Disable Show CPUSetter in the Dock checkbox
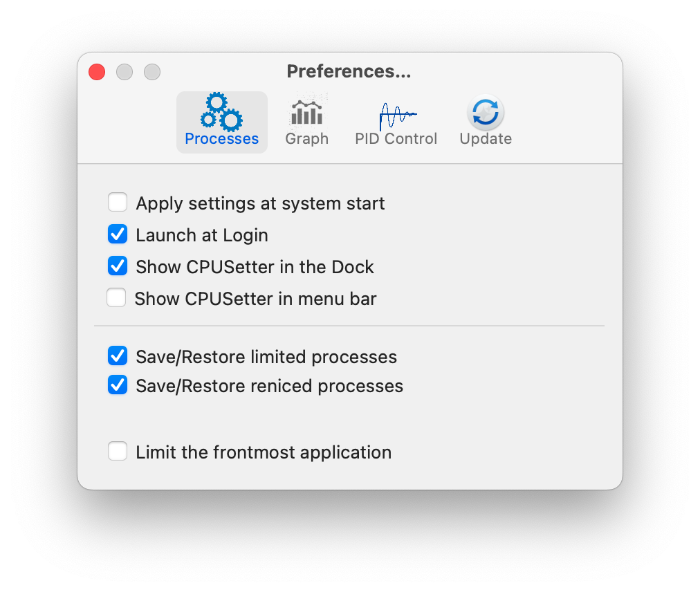 point(118,266)
